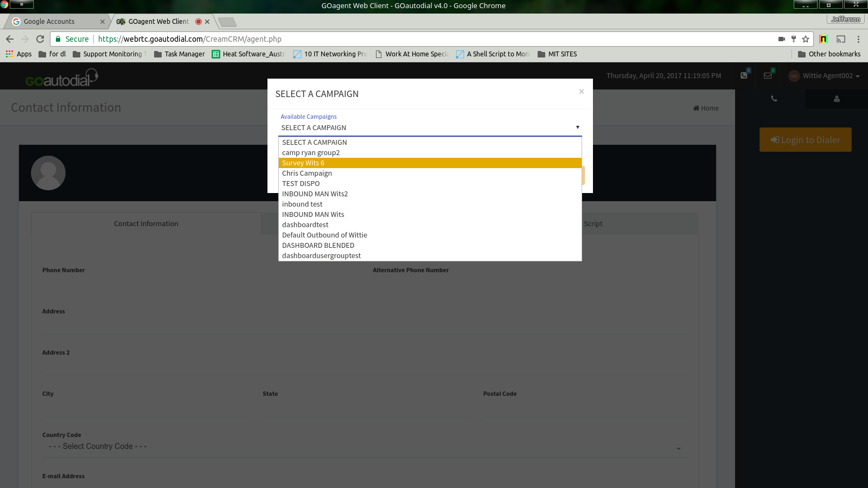The width and height of the screenshot is (868, 488).
Task: Open the Work At Home bookmark
Action: click(x=412, y=54)
